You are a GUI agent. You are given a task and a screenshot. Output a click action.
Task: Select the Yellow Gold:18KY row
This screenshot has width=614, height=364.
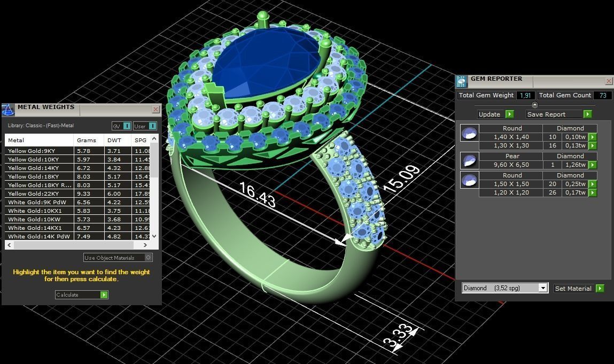click(x=77, y=176)
